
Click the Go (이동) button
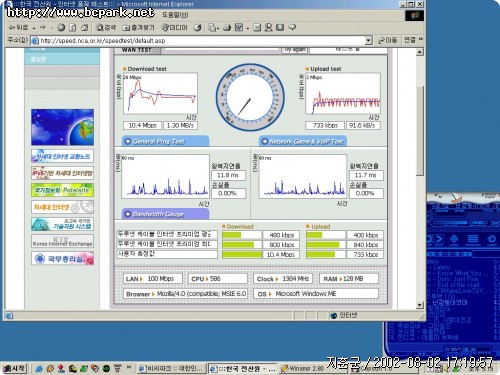[387, 41]
